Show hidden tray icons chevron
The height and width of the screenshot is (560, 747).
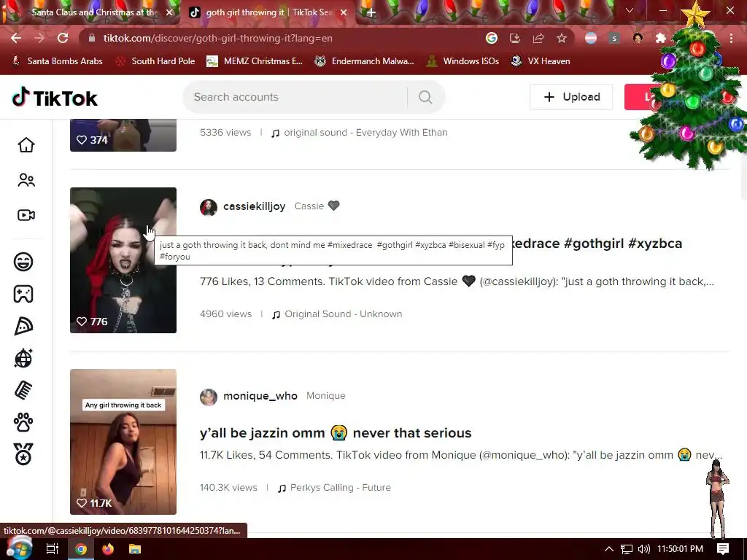click(609, 549)
